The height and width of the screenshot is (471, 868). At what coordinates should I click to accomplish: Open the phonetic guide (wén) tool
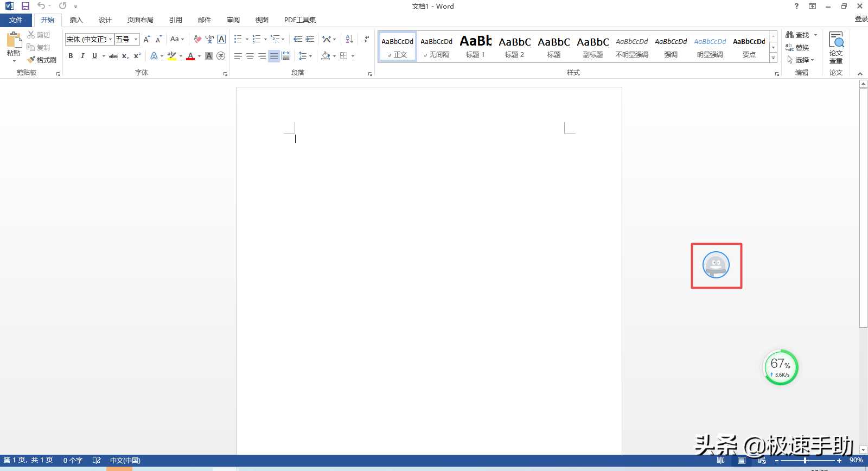(209, 39)
